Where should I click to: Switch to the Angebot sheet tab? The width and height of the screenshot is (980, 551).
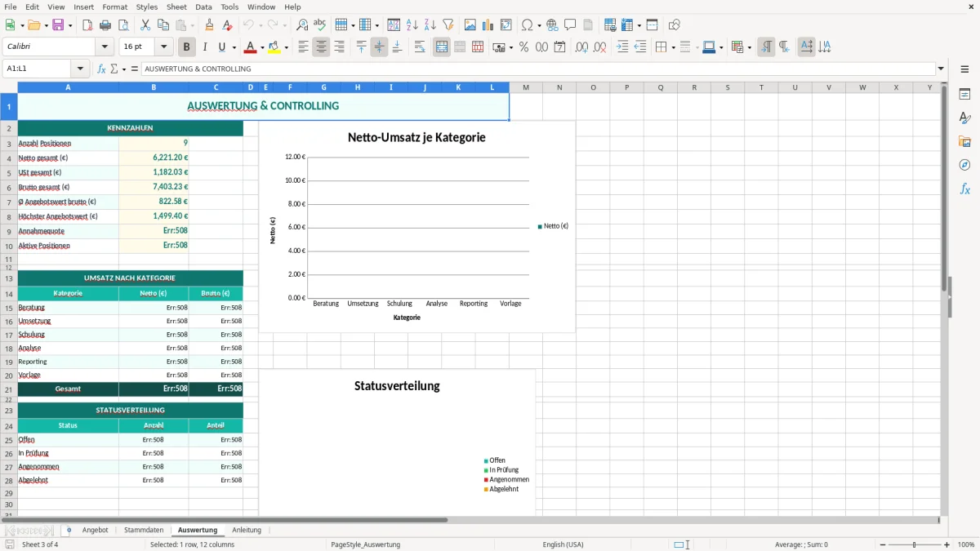(x=96, y=530)
